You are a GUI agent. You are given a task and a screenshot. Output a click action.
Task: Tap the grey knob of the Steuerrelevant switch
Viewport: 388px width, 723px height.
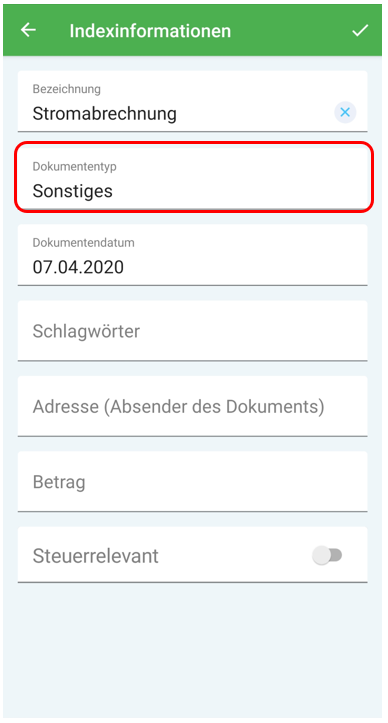coord(322,556)
